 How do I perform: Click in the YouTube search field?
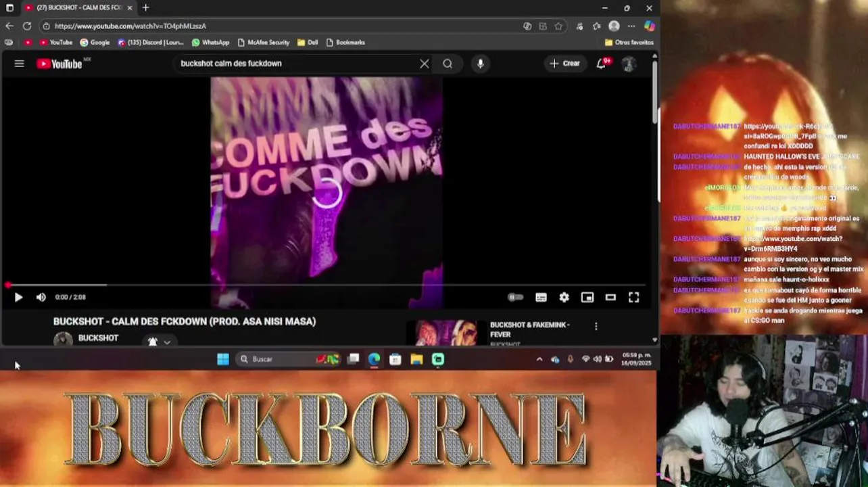[297, 64]
